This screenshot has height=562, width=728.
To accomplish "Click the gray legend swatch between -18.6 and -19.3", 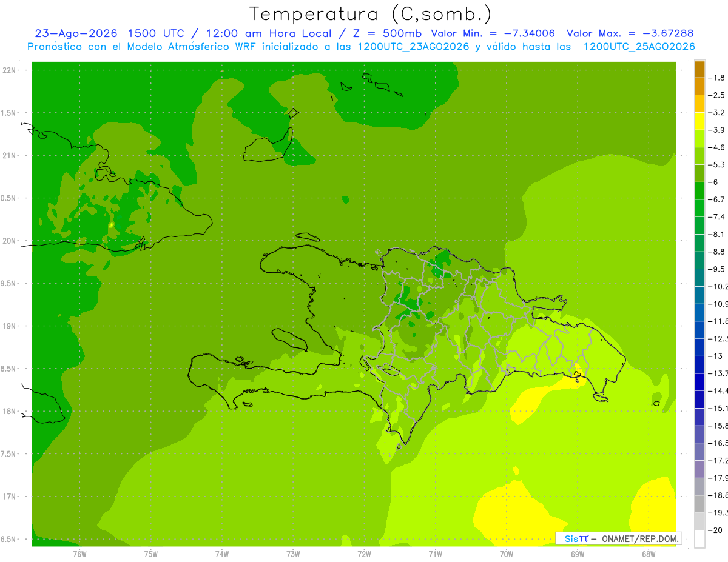I will (x=700, y=504).
